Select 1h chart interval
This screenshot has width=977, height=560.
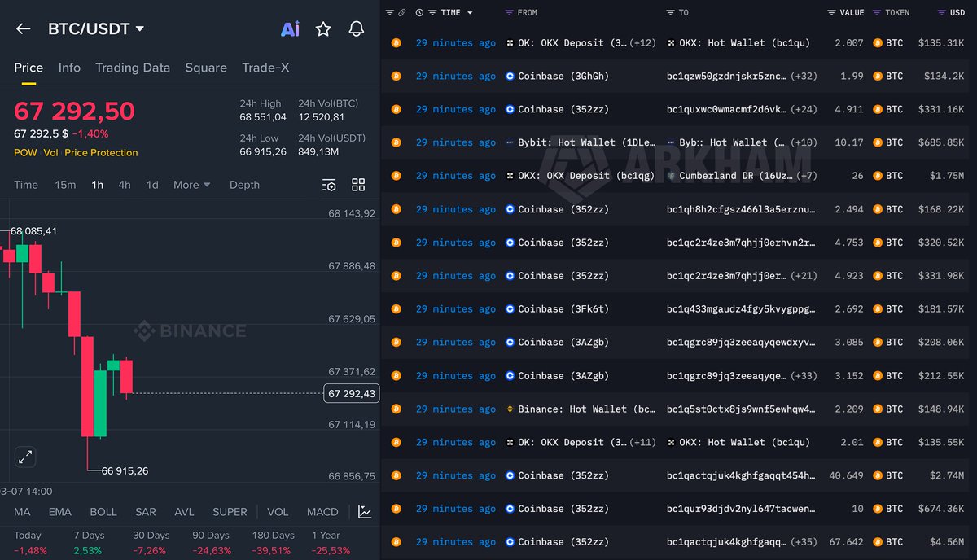[97, 185]
